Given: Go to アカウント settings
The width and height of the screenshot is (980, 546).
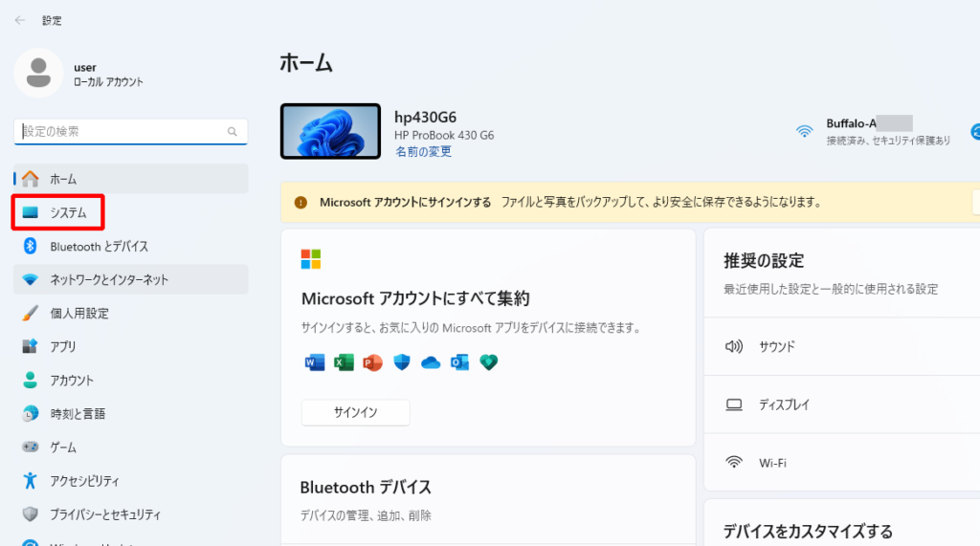Looking at the screenshot, I should point(130,380).
